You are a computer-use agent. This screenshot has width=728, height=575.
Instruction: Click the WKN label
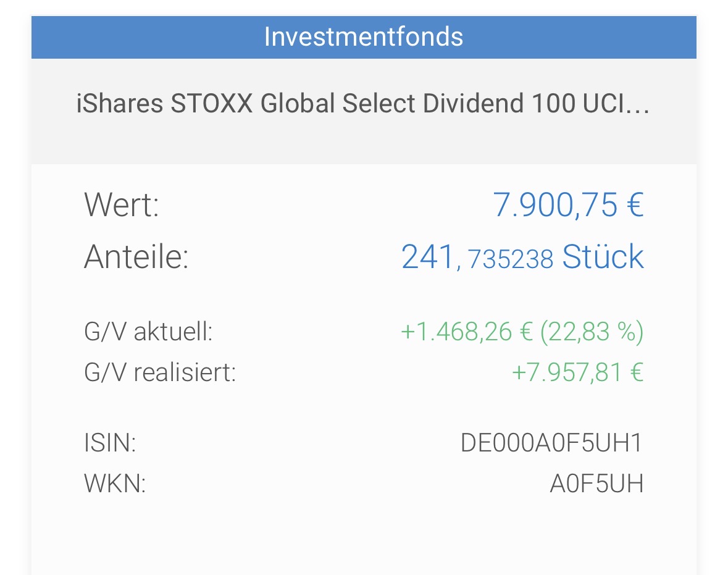click(114, 484)
